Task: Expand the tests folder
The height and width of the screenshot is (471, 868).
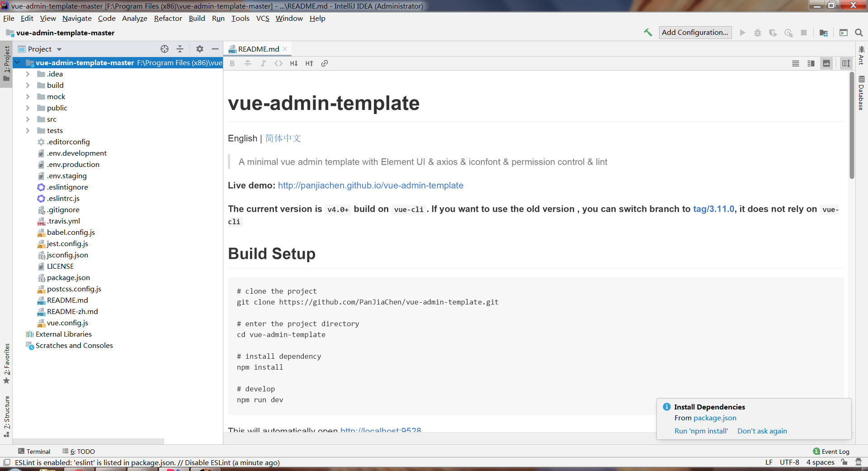Action: 28,130
